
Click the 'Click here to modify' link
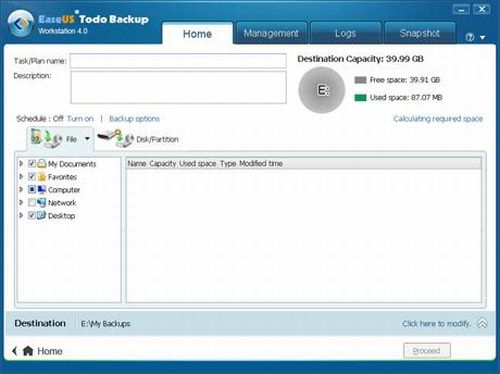436,324
